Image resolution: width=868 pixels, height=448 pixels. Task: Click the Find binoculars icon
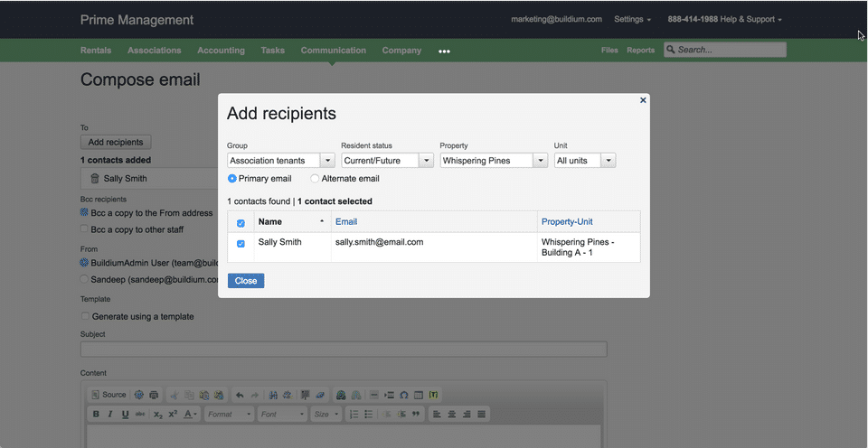[x=273, y=395]
